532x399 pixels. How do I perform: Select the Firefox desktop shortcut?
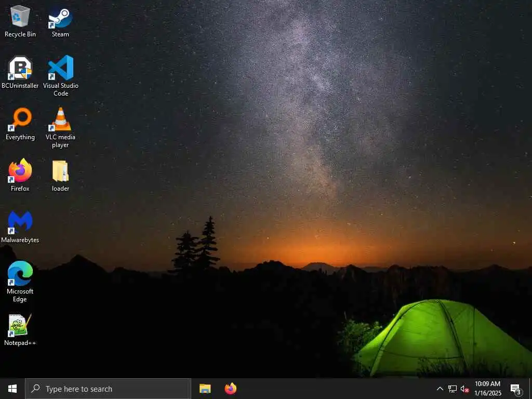tap(20, 175)
